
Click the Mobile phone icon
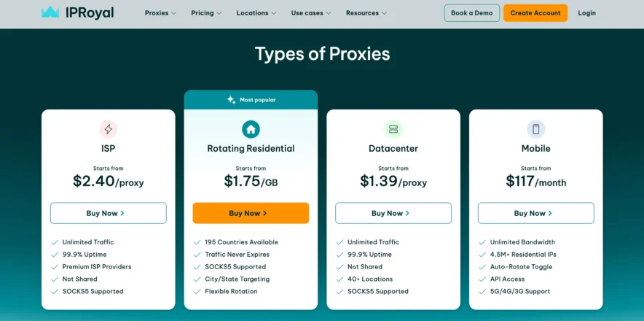(535, 129)
